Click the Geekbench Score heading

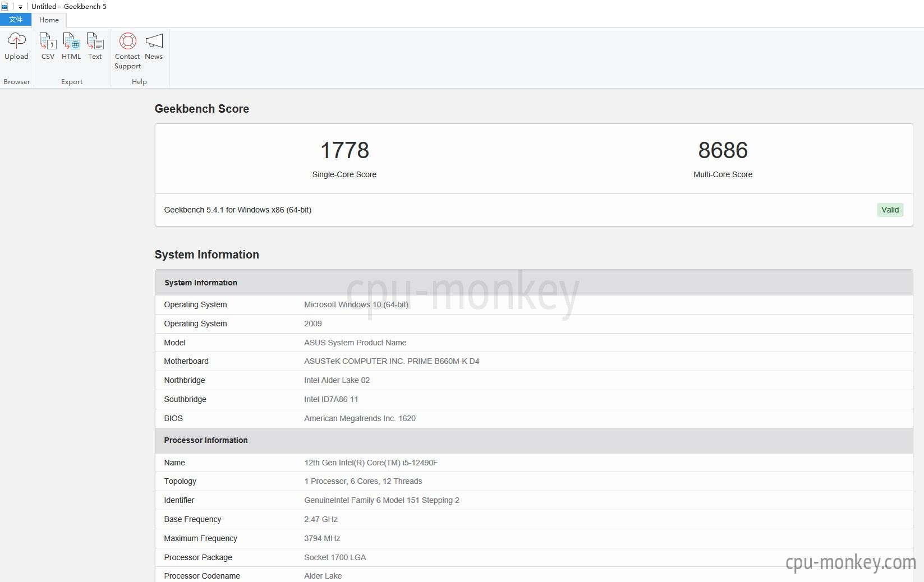pos(202,109)
